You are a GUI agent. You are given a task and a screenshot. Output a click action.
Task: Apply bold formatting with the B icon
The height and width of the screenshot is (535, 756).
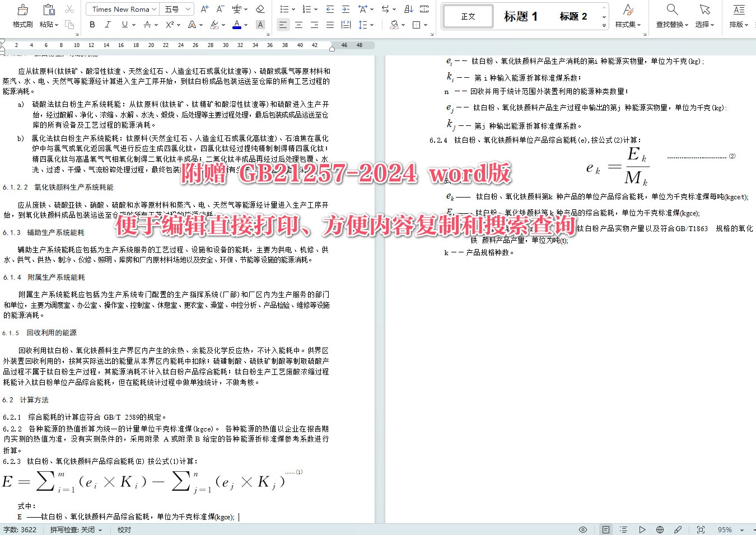[91, 25]
